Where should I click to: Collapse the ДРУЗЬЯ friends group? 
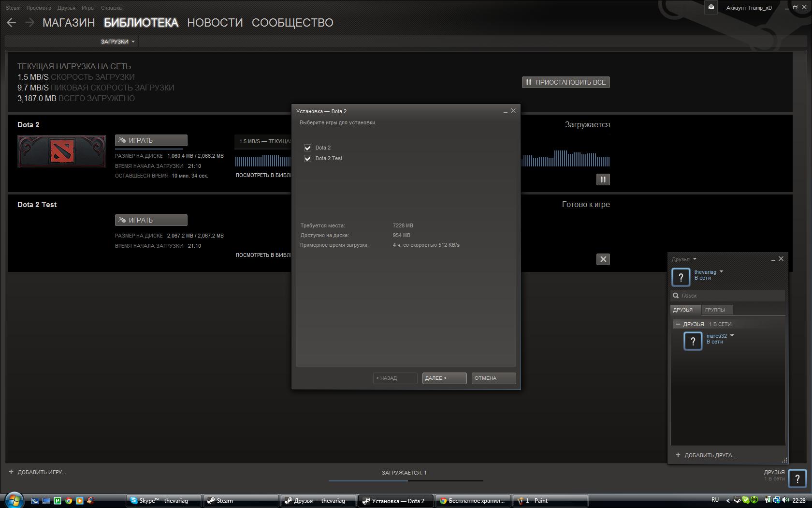pyautogui.click(x=678, y=324)
